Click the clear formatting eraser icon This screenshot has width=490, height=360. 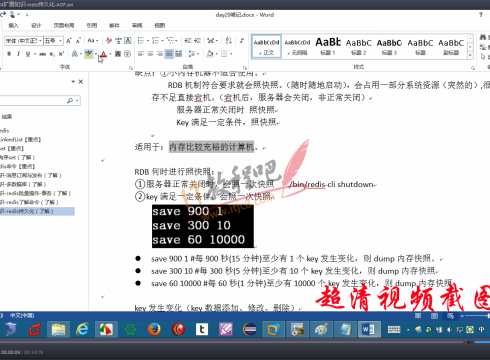point(109,41)
